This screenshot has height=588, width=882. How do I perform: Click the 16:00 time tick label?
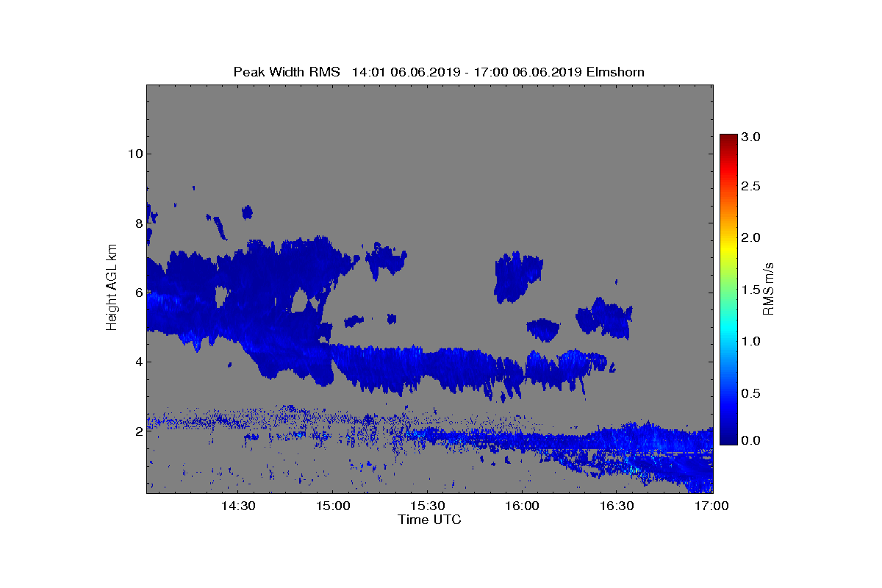pyautogui.click(x=523, y=506)
